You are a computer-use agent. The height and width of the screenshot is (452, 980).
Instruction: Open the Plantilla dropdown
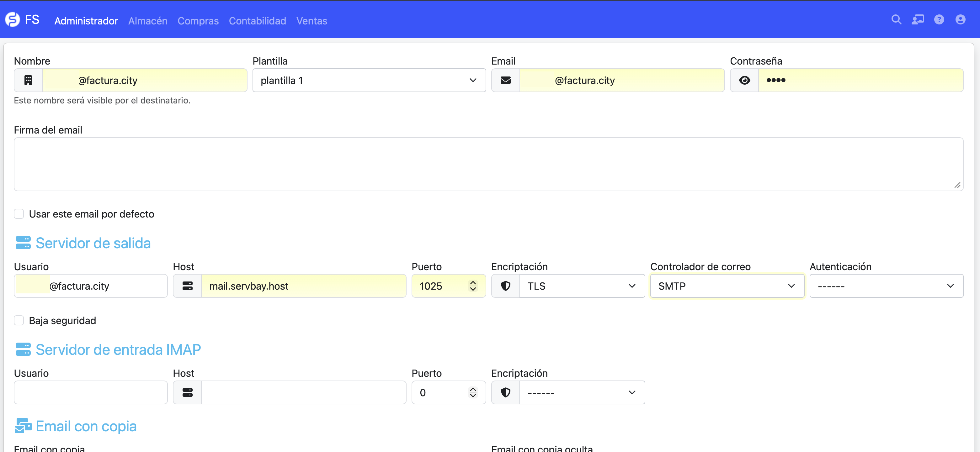point(369,80)
